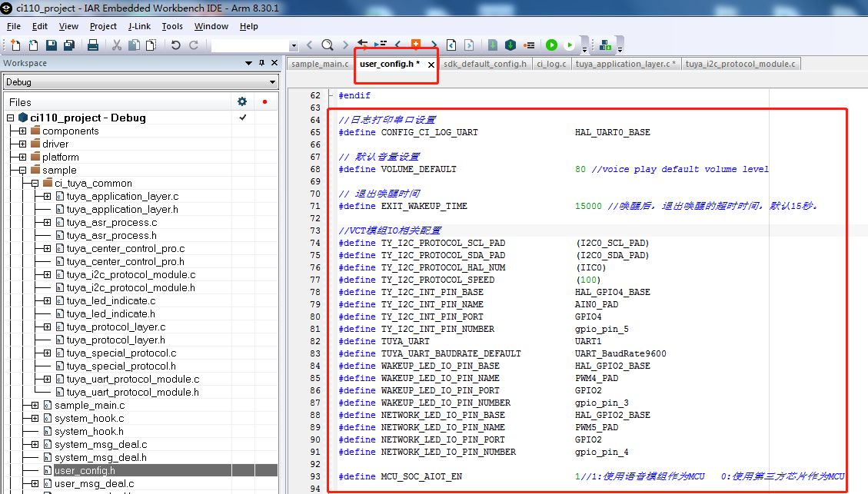Collapse the sample folder

[x=22, y=171]
